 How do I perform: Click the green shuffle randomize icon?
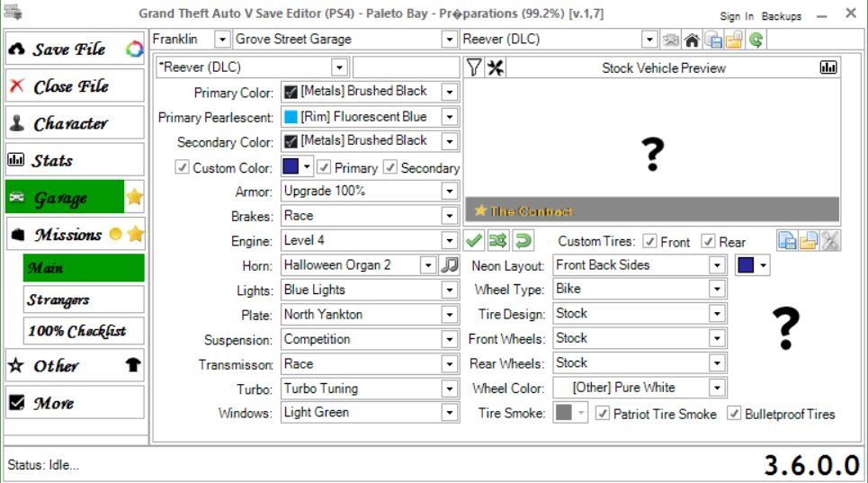(497, 241)
